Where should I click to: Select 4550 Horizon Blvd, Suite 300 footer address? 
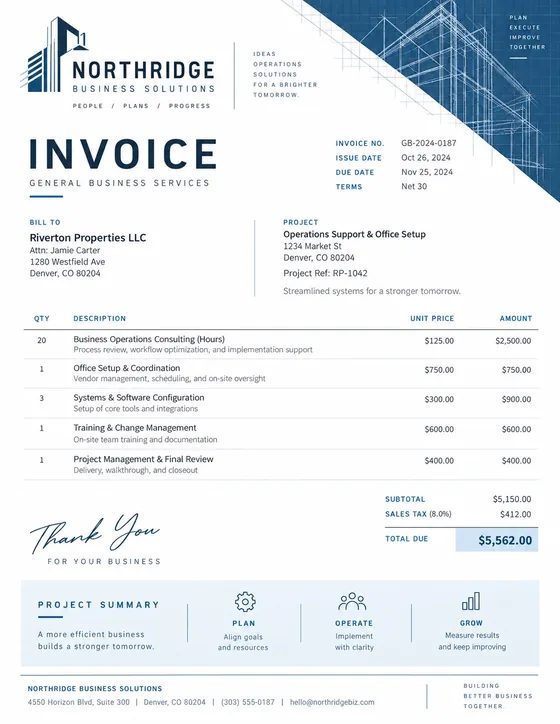(x=78, y=702)
